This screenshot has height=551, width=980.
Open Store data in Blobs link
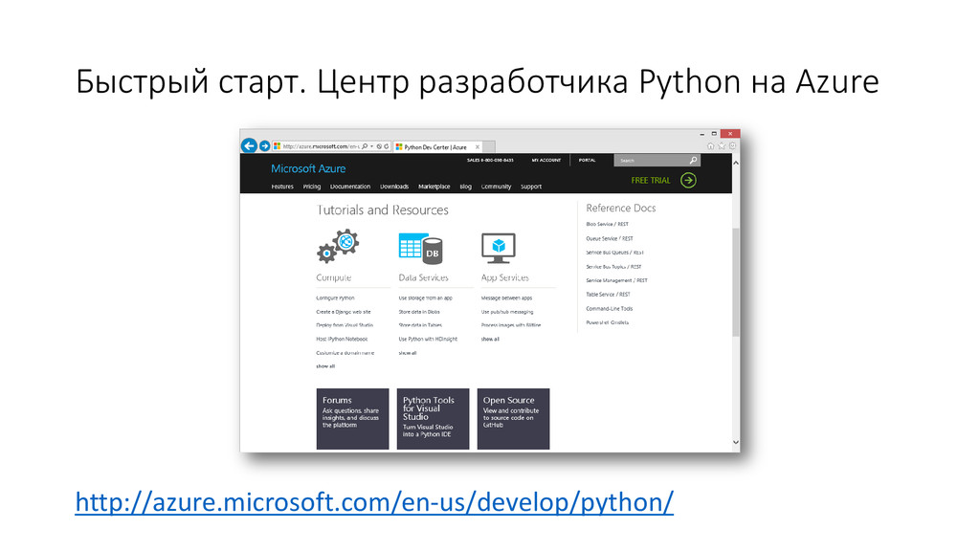coord(419,312)
